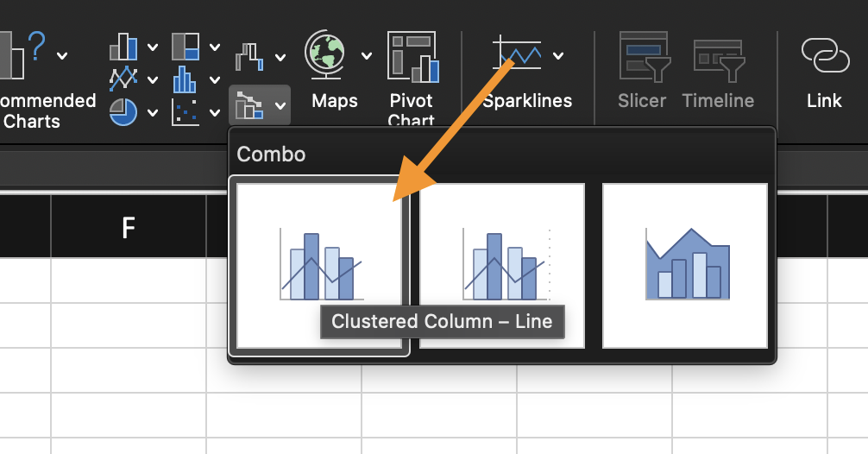Click the Combo chart icon in ribbon
The width and height of the screenshot is (868, 454).
point(249,105)
